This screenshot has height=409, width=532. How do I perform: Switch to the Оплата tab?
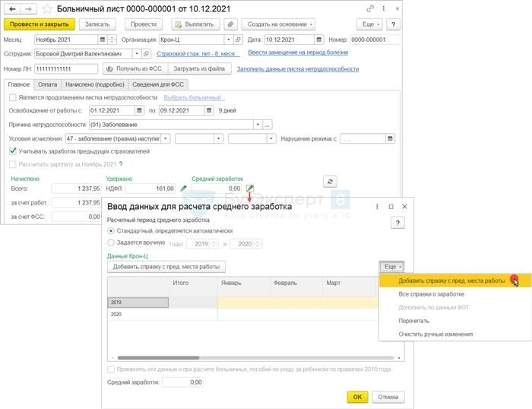tap(47, 84)
